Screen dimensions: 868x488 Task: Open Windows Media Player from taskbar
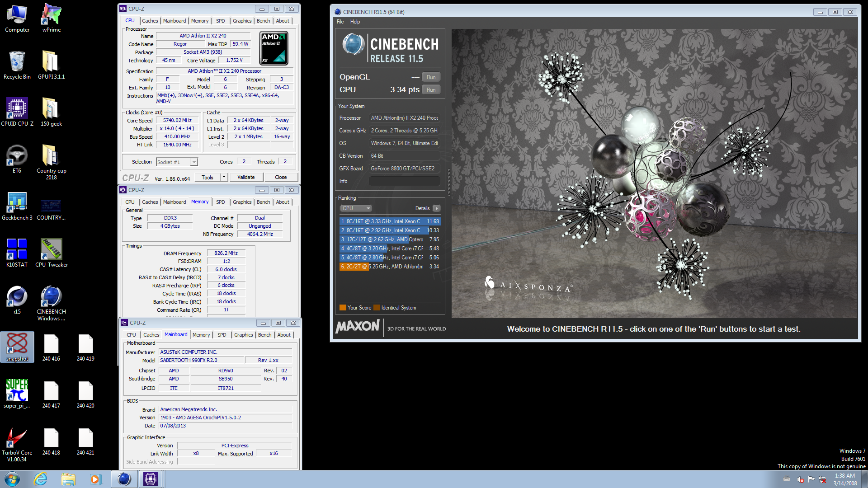(x=95, y=479)
